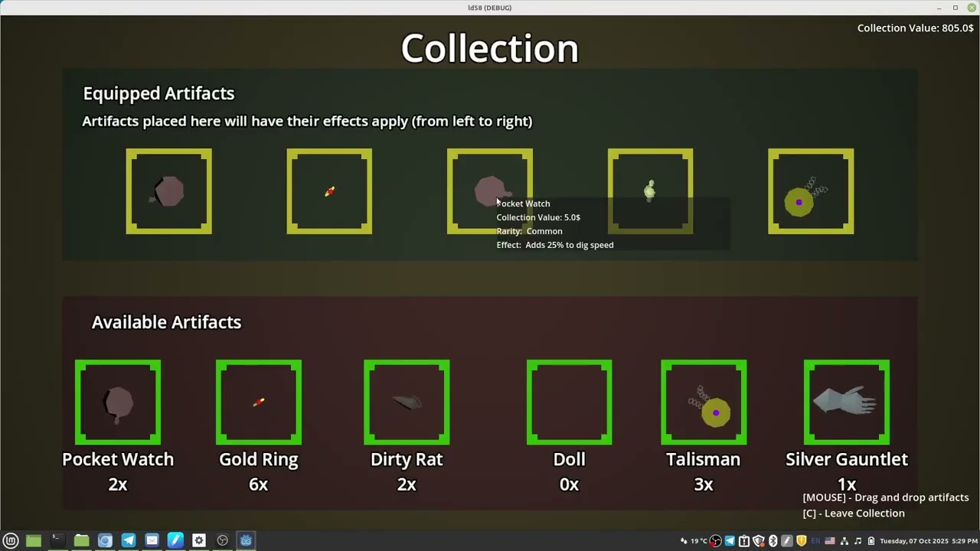Screen dimensions: 980x551
Task: Click the "Doll" label
Action: (x=570, y=459)
